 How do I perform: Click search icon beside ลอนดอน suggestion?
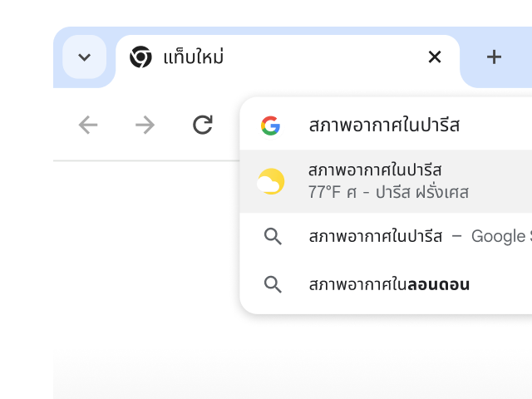click(x=273, y=284)
